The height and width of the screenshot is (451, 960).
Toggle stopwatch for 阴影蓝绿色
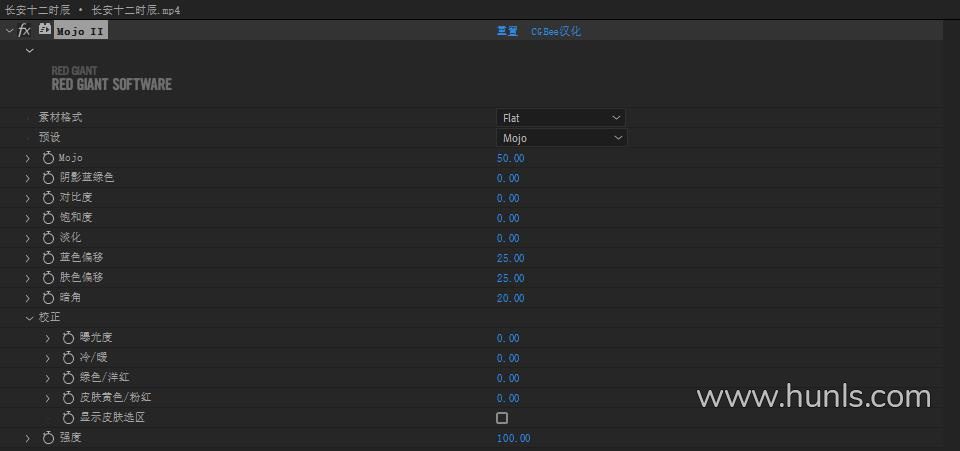tap(48, 178)
